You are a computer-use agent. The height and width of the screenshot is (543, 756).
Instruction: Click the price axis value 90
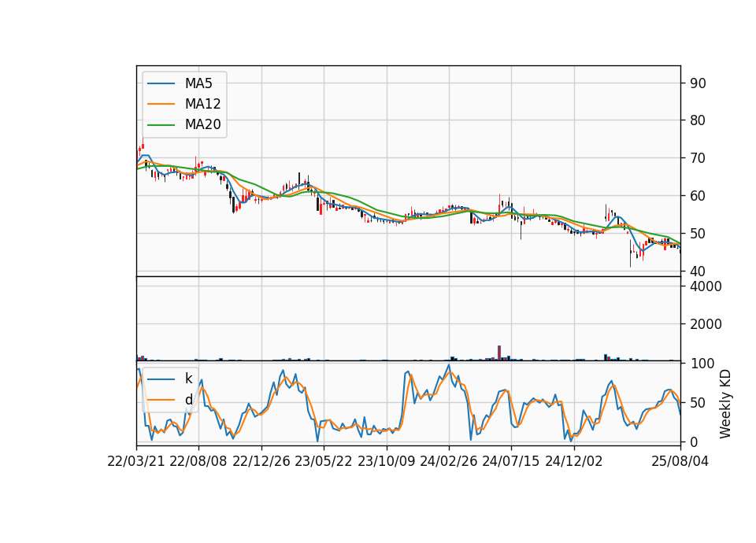click(698, 83)
